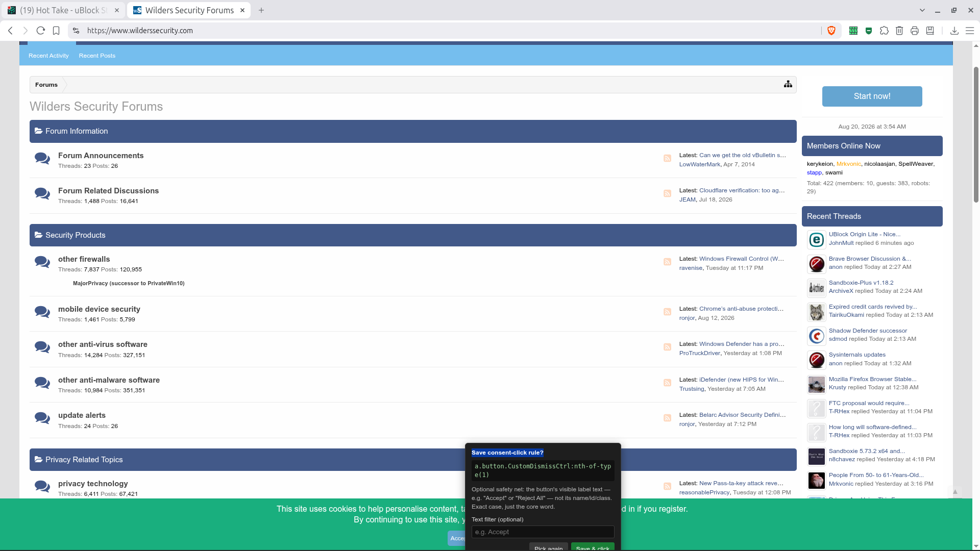Open the green shield extension icon
This screenshot has height=551, width=980.
coord(869,31)
